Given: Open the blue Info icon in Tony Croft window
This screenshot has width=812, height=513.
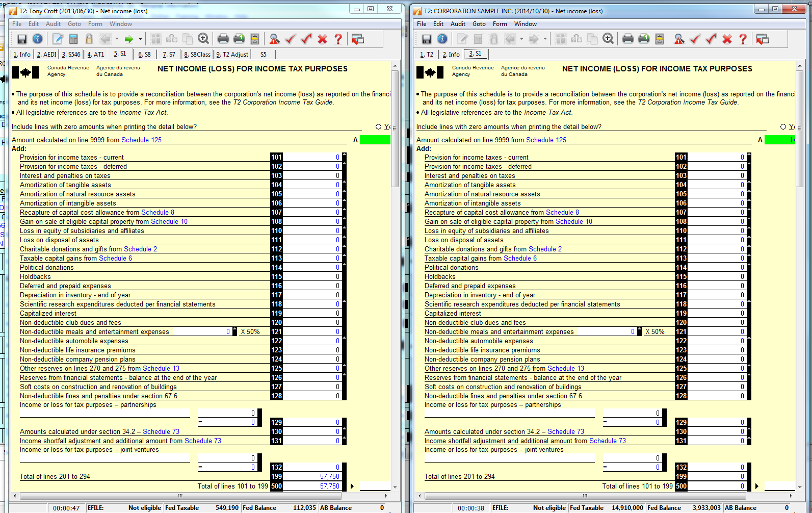Looking at the screenshot, I should [x=38, y=39].
